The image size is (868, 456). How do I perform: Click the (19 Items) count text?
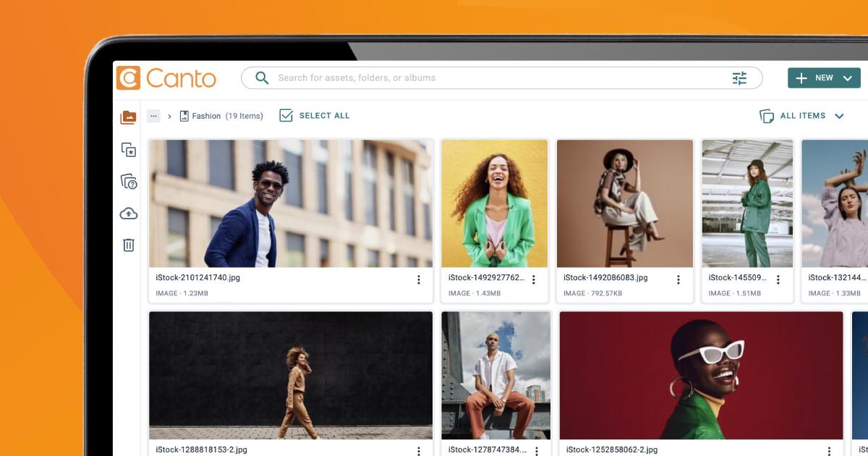pyautogui.click(x=244, y=116)
